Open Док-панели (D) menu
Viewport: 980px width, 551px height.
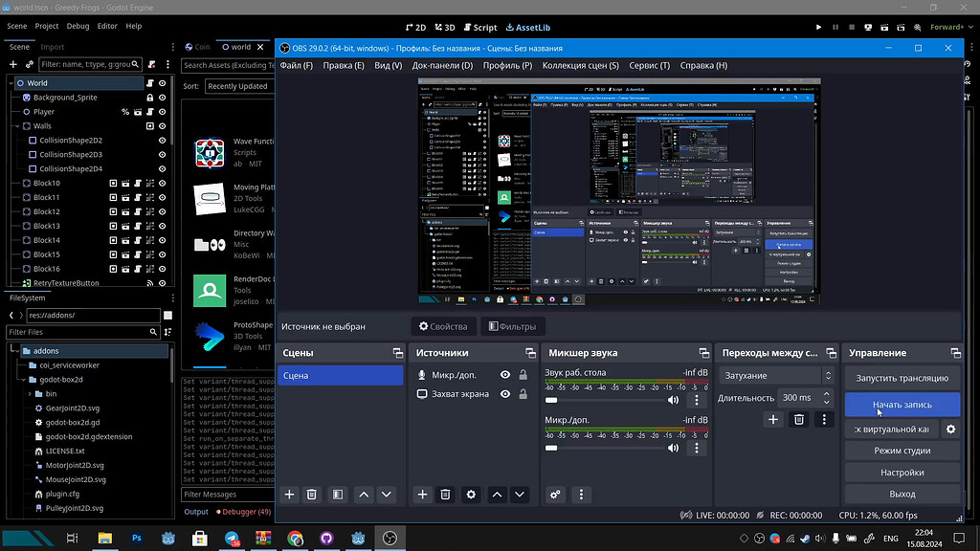pyautogui.click(x=442, y=65)
